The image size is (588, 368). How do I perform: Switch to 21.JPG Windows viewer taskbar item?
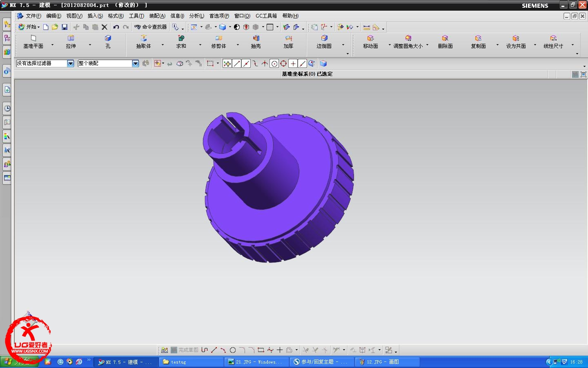256,362
